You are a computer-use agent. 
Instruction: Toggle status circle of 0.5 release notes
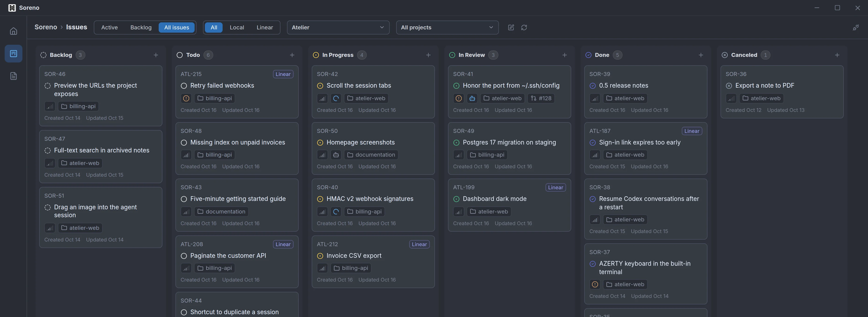593,86
